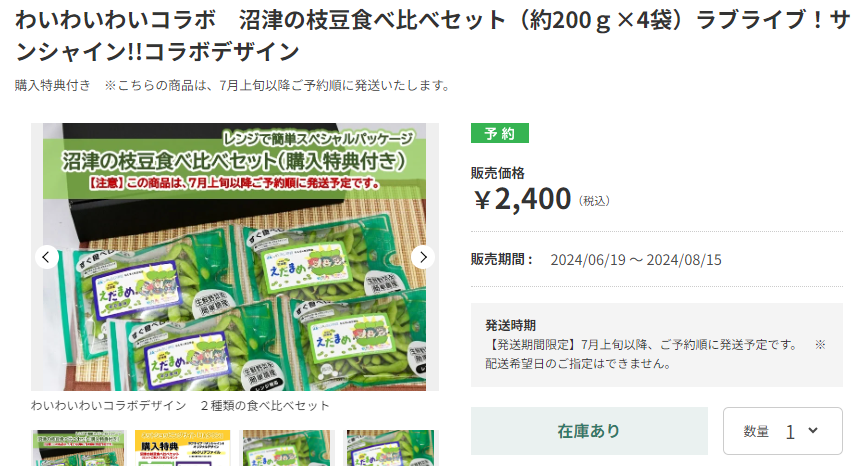This screenshot has height=466, width=860.
Task: Click the 税込 tax-included label
Action: pos(594,201)
